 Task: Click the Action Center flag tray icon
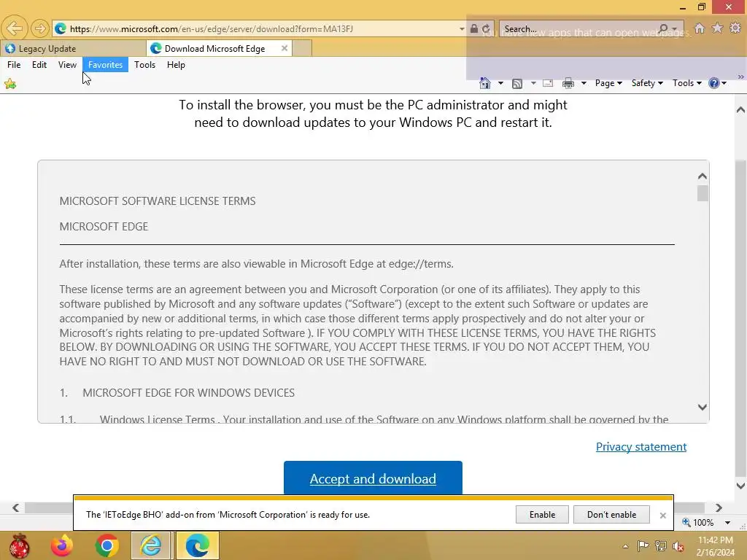tap(643, 545)
